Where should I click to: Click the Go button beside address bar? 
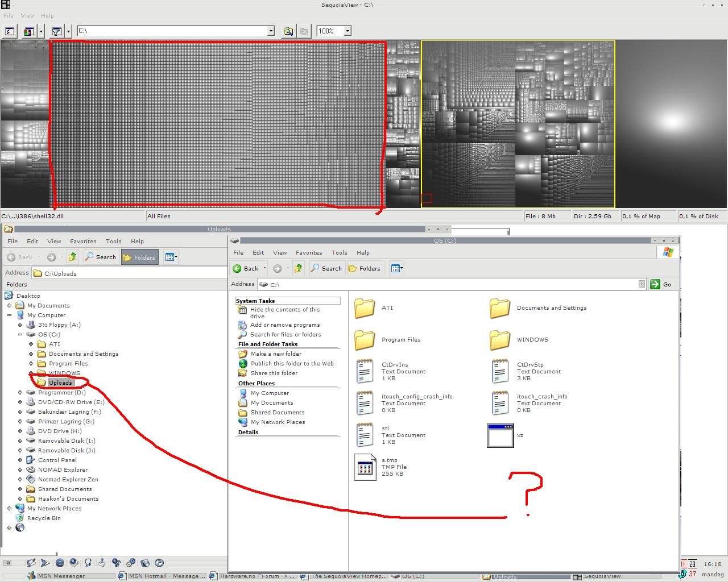coord(661,284)
